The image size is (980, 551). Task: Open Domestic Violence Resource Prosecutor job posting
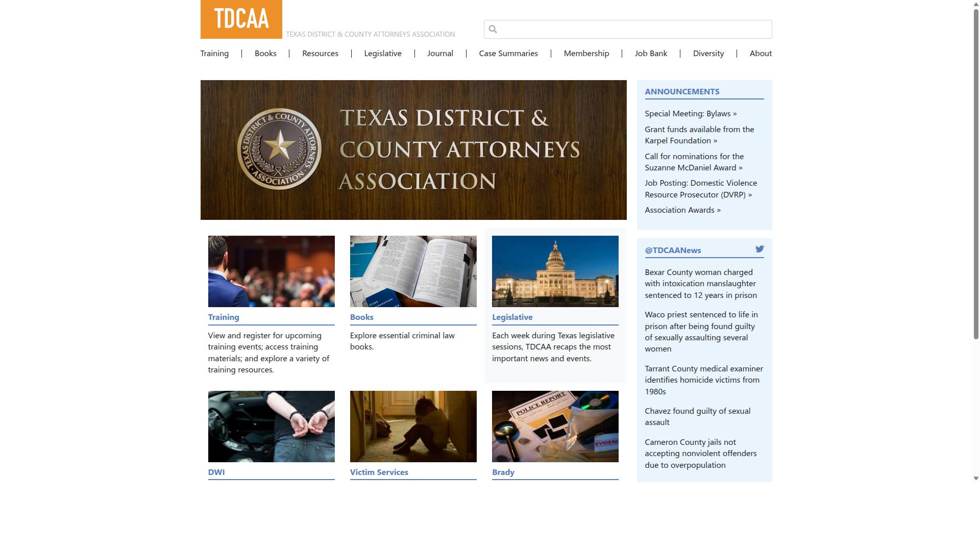point(701,189)
